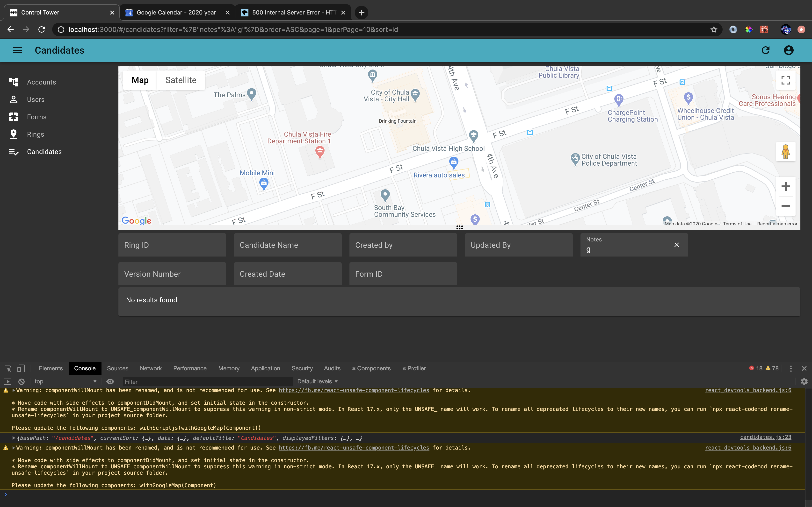
Task: Activate Street View with the Pegman icon
Action: point(786,152)
